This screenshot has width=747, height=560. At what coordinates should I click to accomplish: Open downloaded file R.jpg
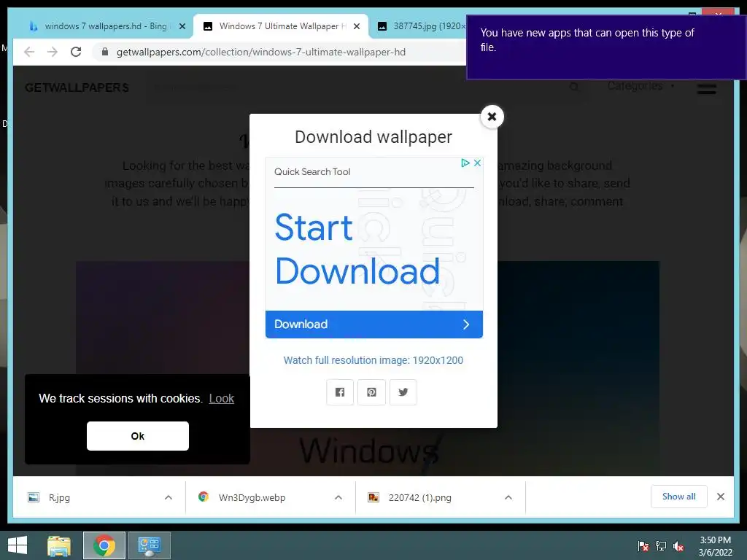tap(58, 497)
